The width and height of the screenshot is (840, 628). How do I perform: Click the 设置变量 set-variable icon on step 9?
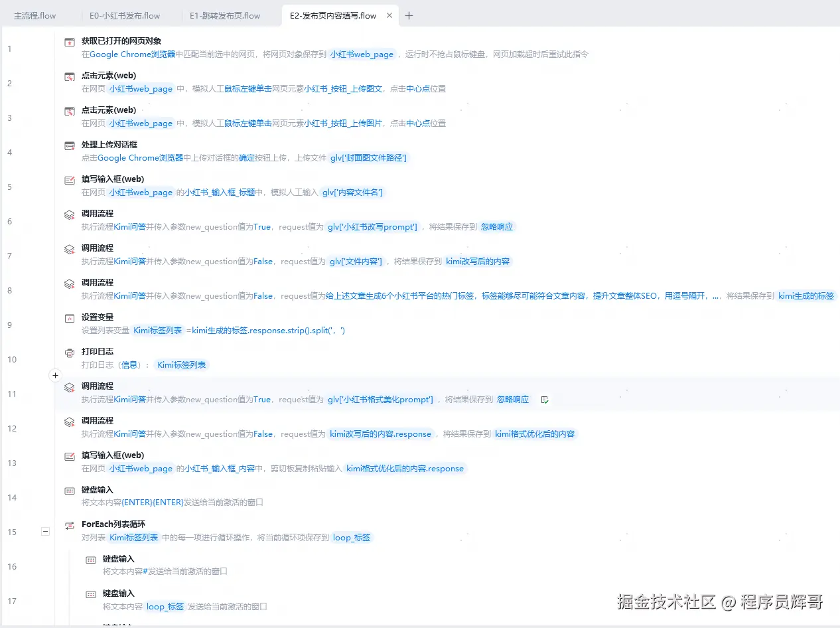point(69,317)
